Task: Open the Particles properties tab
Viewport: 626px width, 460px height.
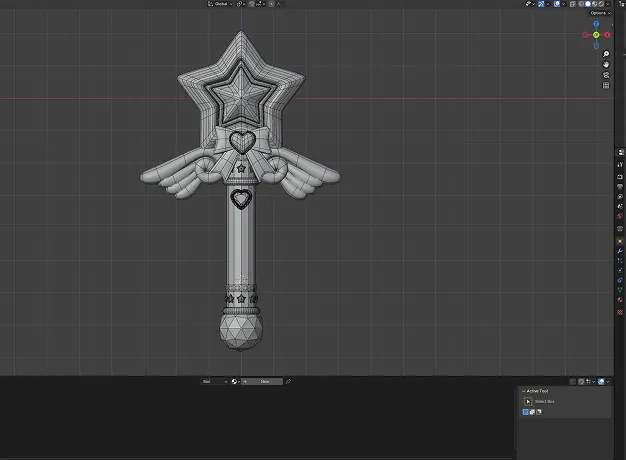Action: 620,260
